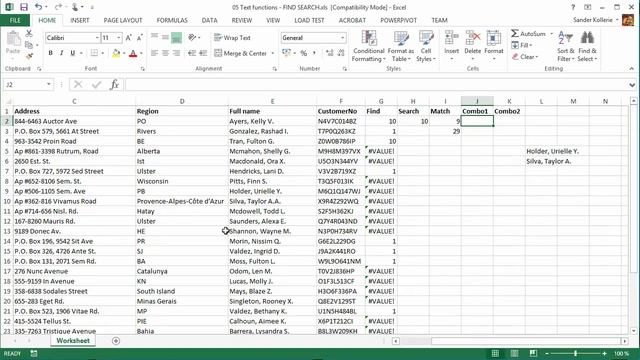This screenshot has height=360, width=640.
Task: Click Find & Select
Action: (588, 47)
